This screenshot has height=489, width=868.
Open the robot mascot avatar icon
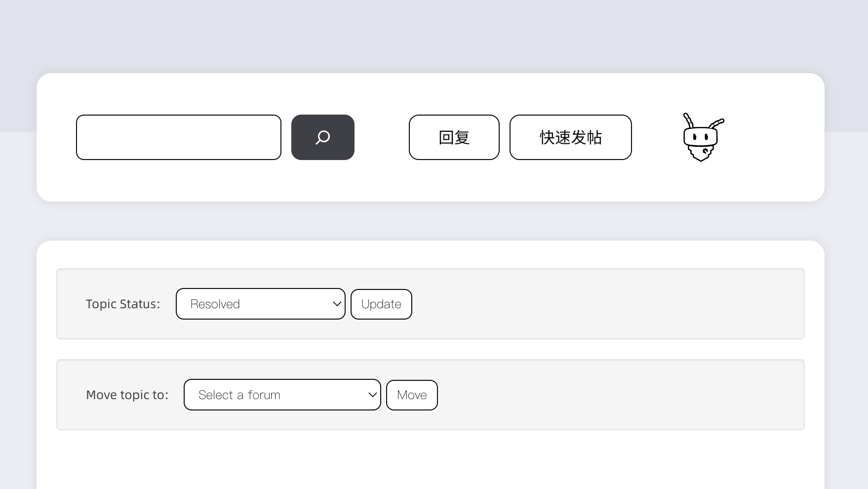pos(703,137)
